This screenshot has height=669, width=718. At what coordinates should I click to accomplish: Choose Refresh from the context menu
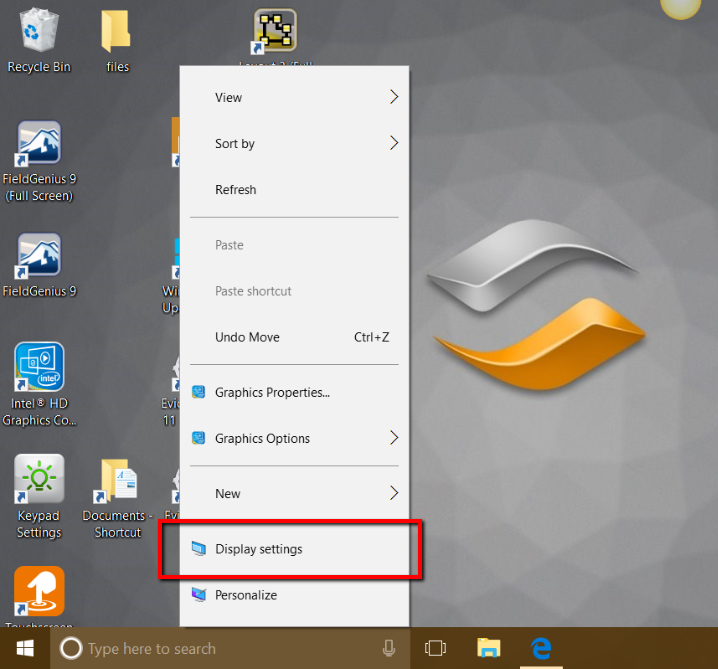pyautogui.click(x=236, y=190)
